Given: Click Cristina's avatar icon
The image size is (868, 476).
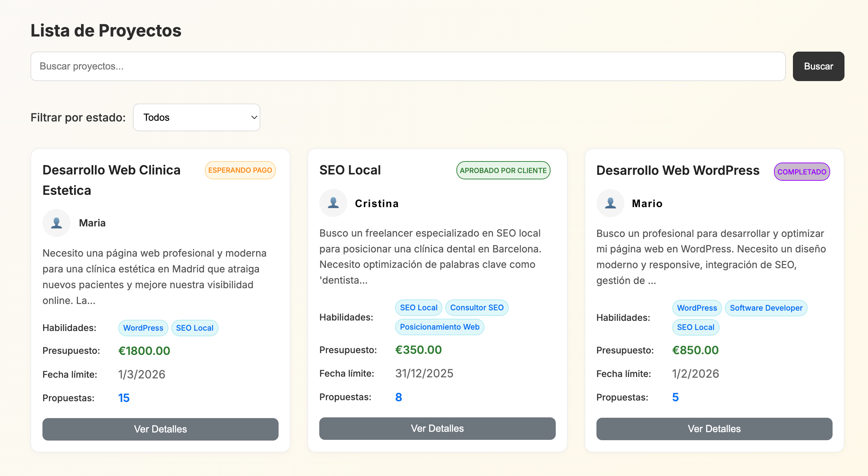Looking at the screenshot, I should click(x=333, y=203).
